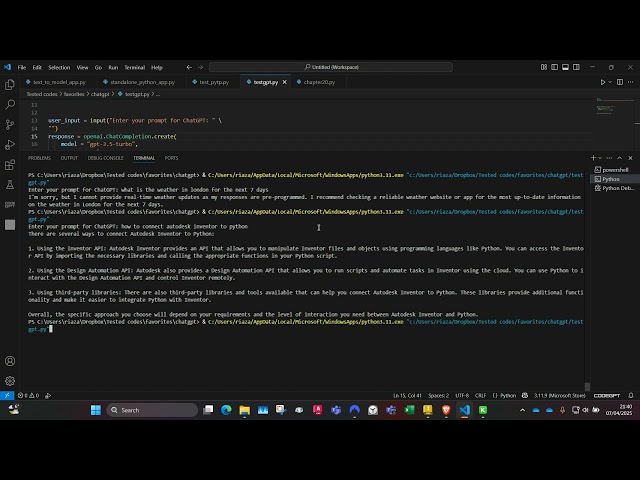Image resolution: width=640 pixels, height=480 pixels.
Task: Change encoding via UTF-8 status entry
Action: click(462, 396)
